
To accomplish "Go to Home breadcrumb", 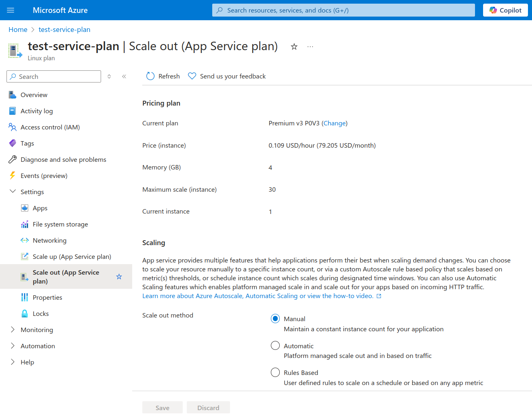I will 18,30.
